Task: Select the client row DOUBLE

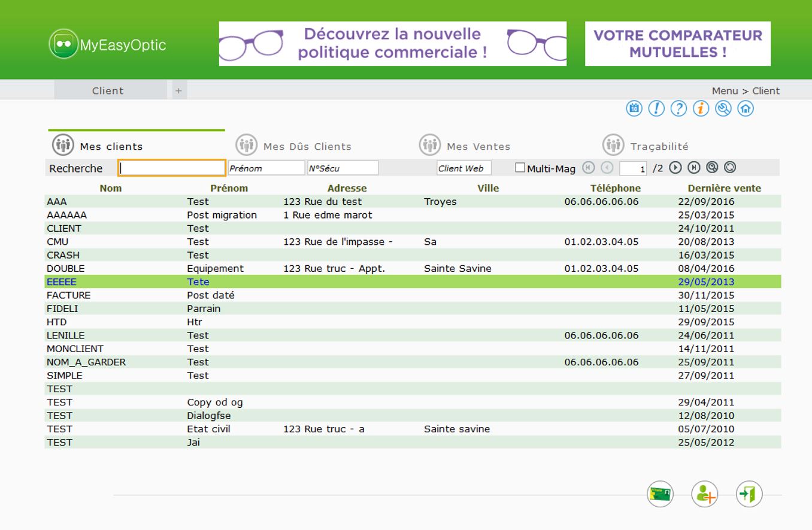Action: point(413,268)
